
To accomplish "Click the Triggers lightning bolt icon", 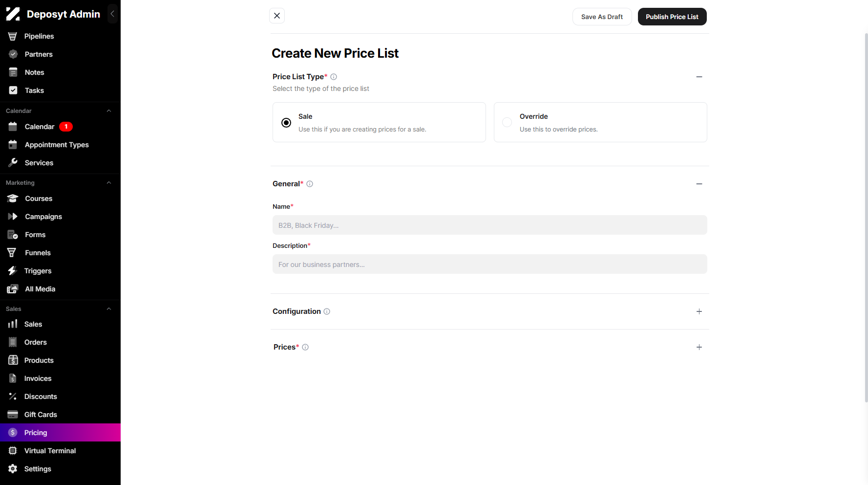I will click(x=12, y=271).
